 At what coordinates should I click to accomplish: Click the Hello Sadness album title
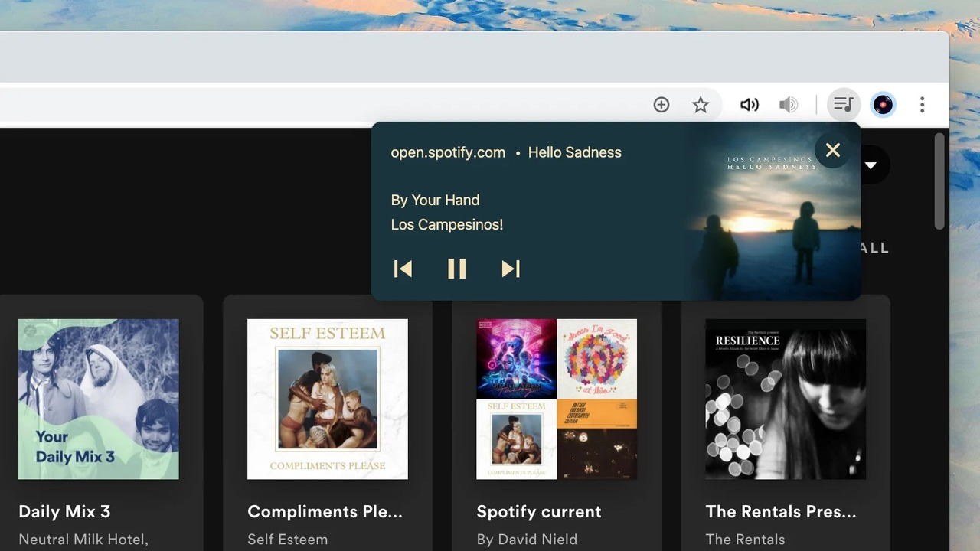coord(575,152)
